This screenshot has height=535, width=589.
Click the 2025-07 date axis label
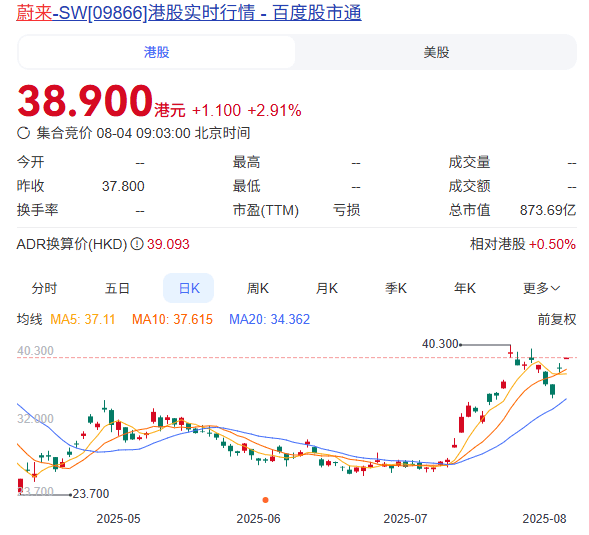[405, 519]
